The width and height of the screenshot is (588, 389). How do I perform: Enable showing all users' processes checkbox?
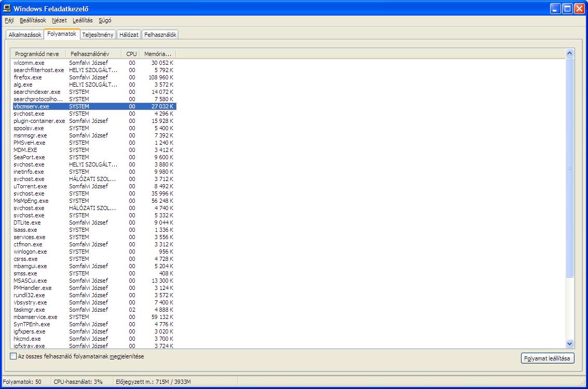pyautogui.click(x=13, y=356)
